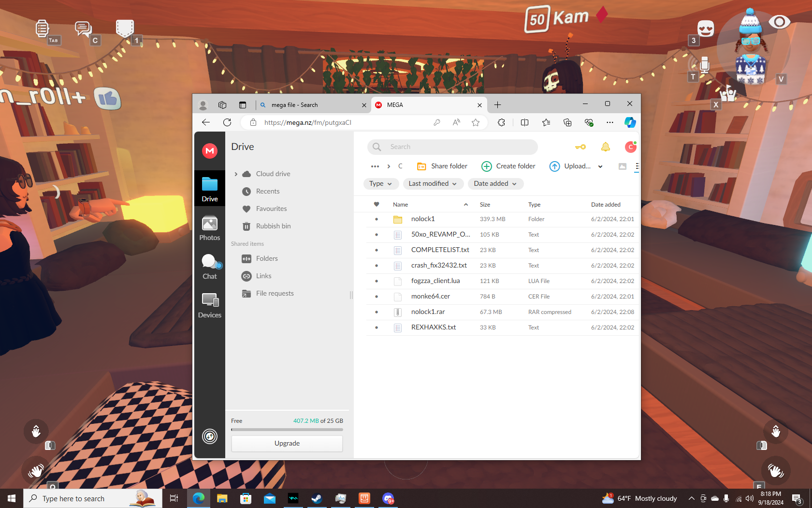812x508 pixels.
Task: Switch to the mega file - Search tab
Action: (313, 105)
